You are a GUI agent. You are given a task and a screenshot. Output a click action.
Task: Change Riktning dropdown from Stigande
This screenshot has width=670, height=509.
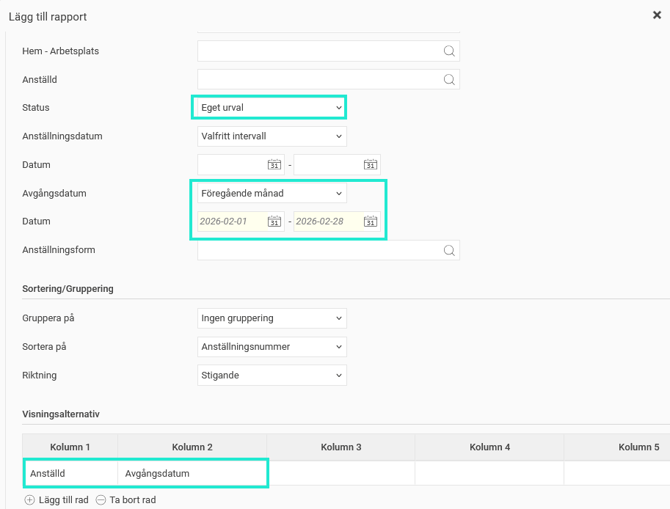(x=272, y=375)
